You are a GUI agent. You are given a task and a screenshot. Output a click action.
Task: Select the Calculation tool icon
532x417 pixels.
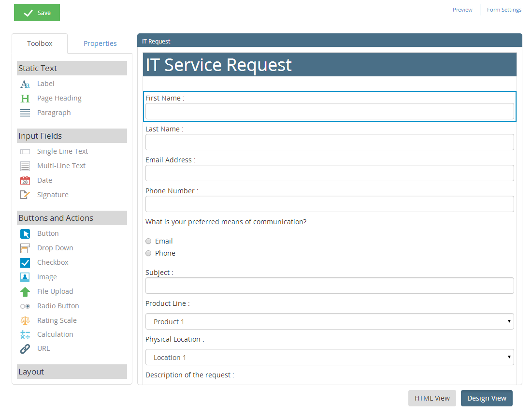click(25, 334)
